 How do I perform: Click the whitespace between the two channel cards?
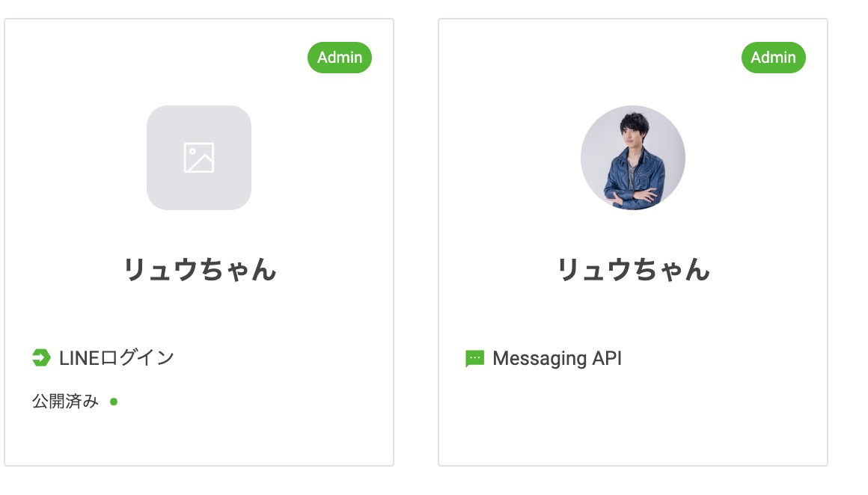click(416, 242)
